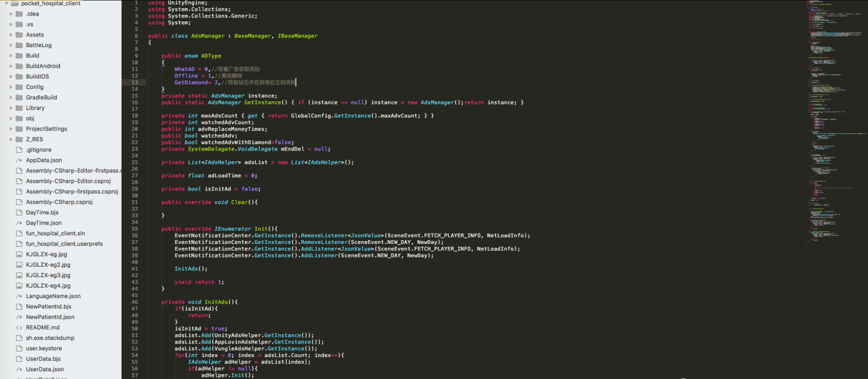Click the KJGLZX-eg.jpg image file icon

coord(19,254)
